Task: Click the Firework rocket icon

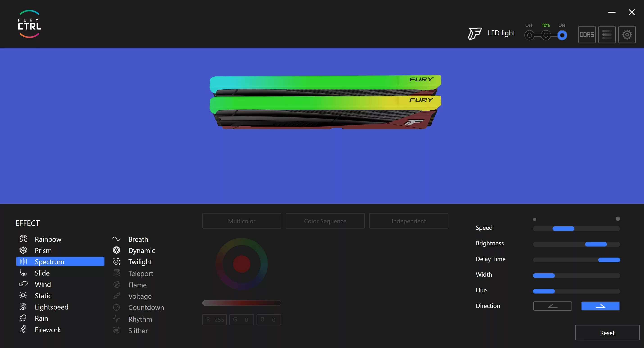Action: pyautogui.click(x=23, y=329)
